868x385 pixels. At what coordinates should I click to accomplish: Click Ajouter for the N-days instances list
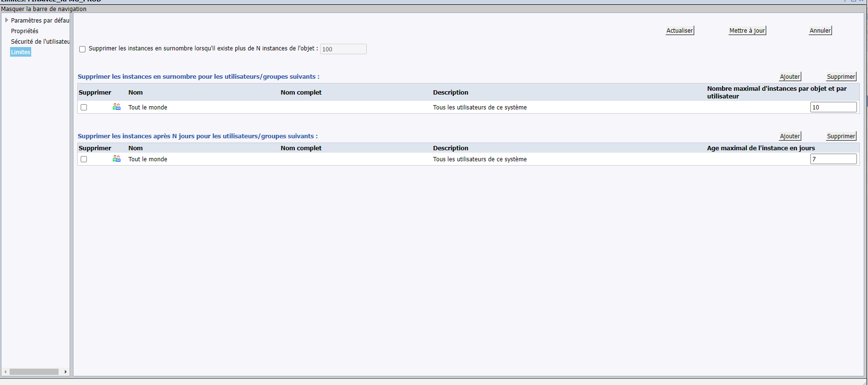[790, 136]
